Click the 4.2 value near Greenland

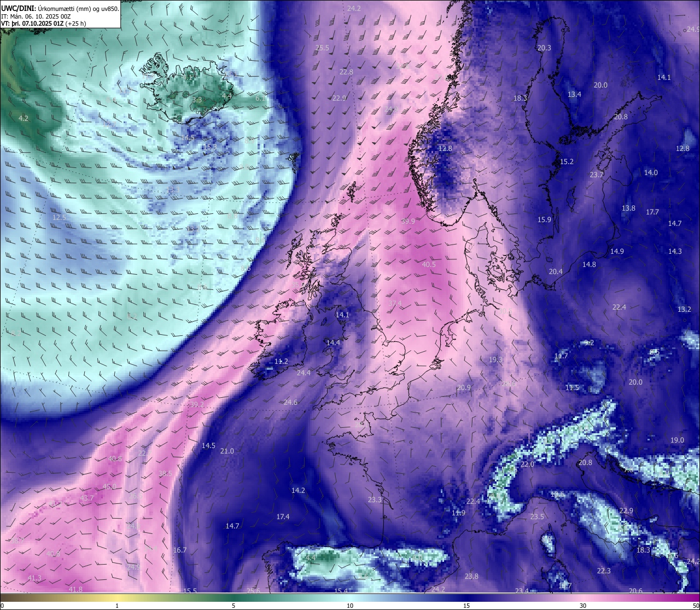click(x=23, y=118)
